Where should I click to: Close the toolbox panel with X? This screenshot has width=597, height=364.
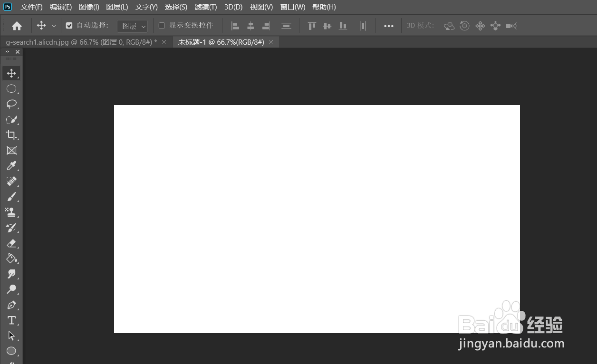tap(18, 51)
